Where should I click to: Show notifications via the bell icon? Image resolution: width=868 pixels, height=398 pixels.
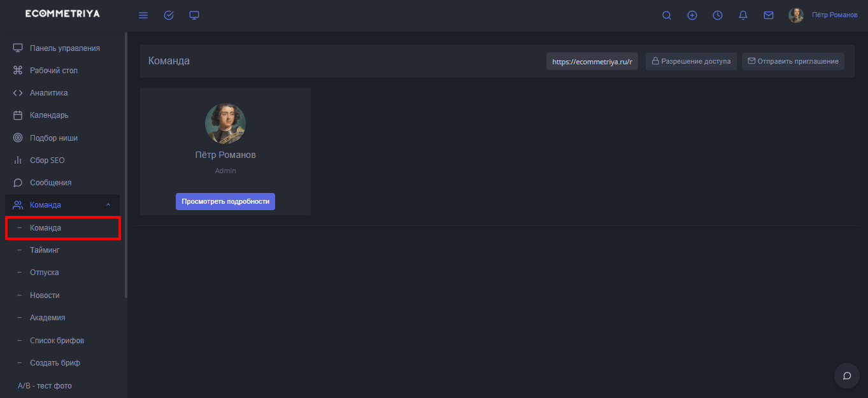click(743, 15)
